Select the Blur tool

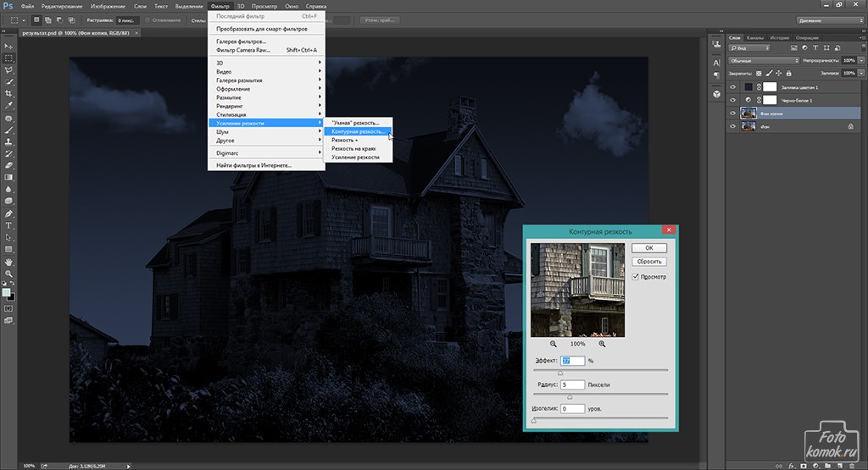tap(8, 189)
